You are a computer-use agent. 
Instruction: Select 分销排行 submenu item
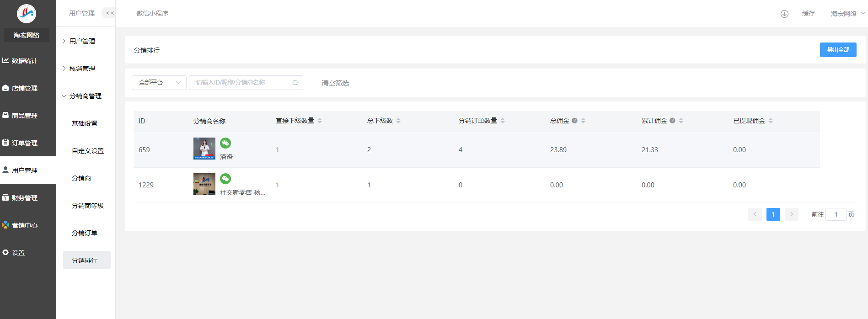point(87,260)
